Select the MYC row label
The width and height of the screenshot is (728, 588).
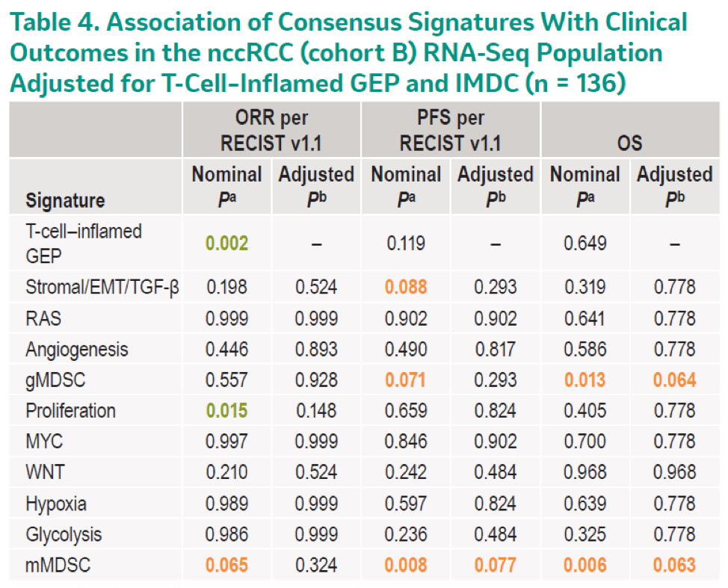44,442
